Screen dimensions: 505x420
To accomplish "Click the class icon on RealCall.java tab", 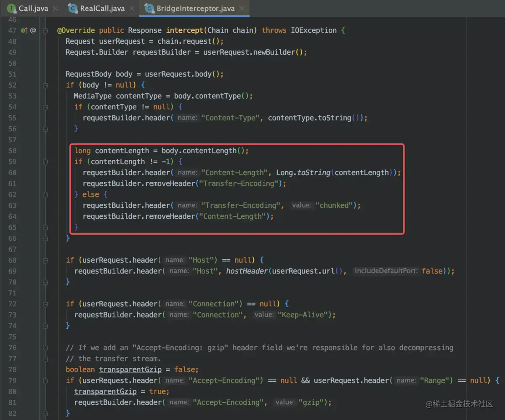I will [73, 8].
